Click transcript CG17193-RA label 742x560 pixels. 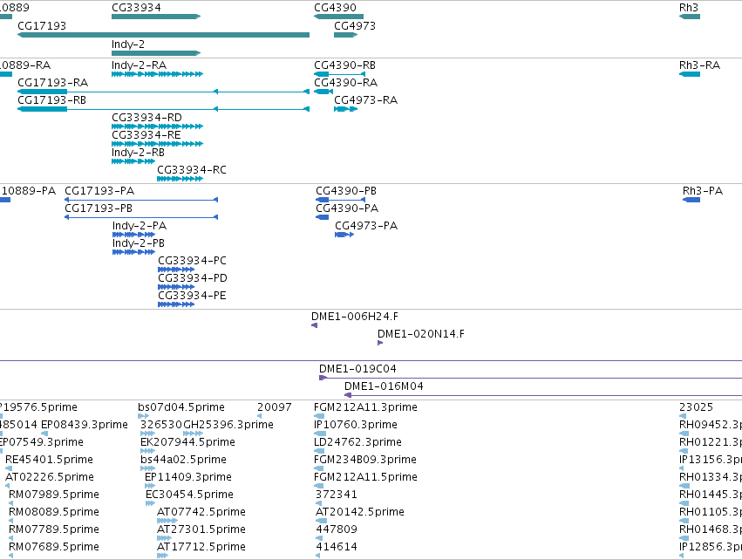click(x=52, y=83)
